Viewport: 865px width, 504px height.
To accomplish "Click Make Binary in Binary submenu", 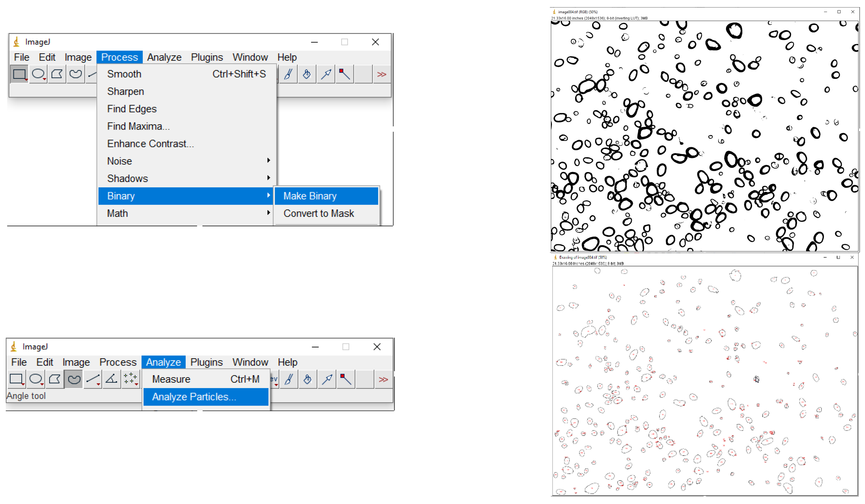I will [x=326, y=196].
